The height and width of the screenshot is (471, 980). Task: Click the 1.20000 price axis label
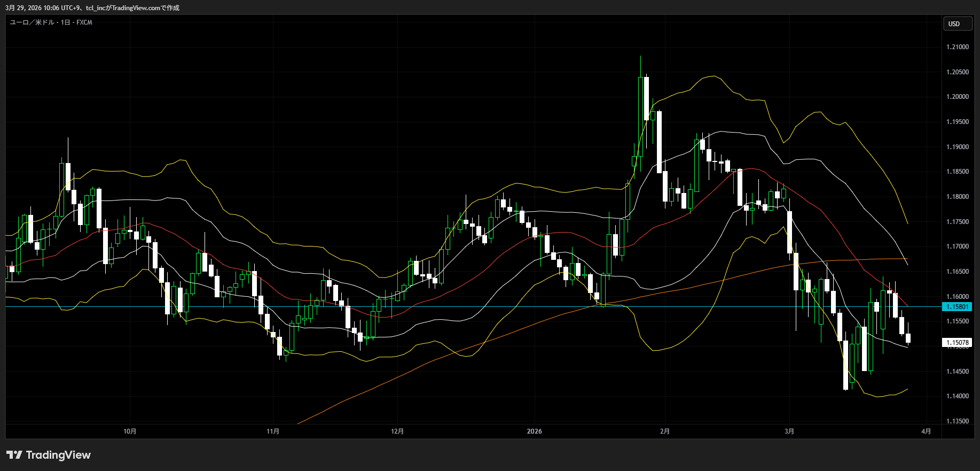coord(957,97)
